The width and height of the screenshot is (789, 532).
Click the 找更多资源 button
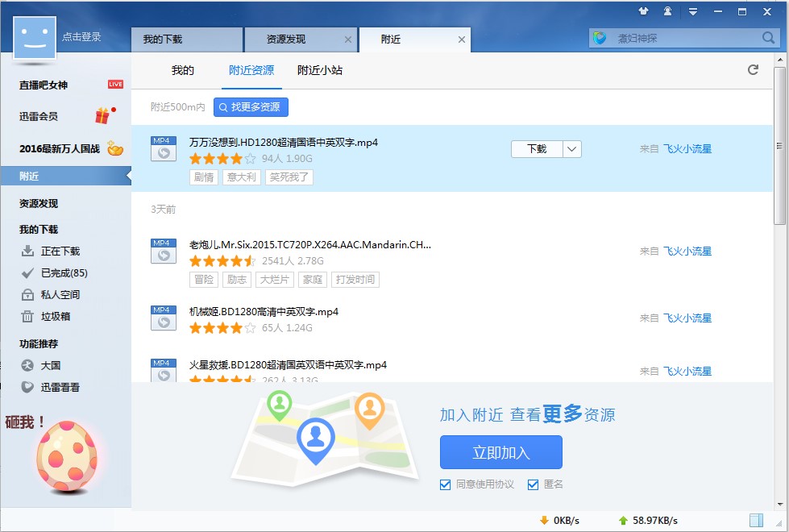point(251,107)
